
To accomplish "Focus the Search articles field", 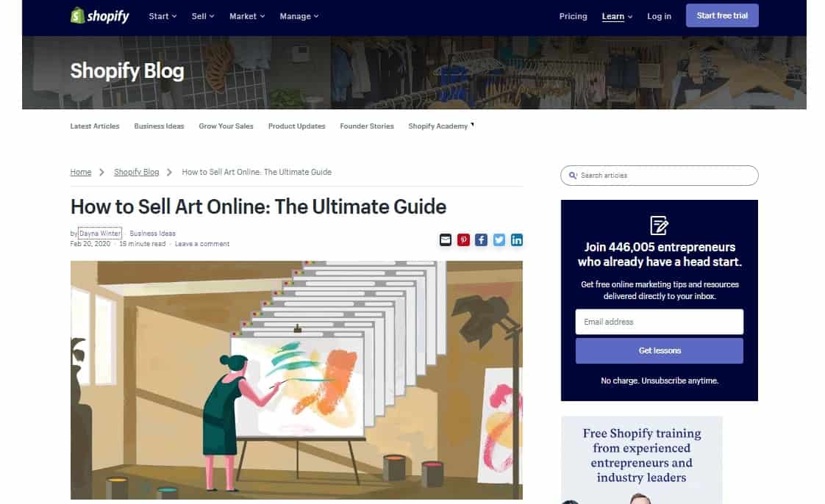I will coord(660,176).
